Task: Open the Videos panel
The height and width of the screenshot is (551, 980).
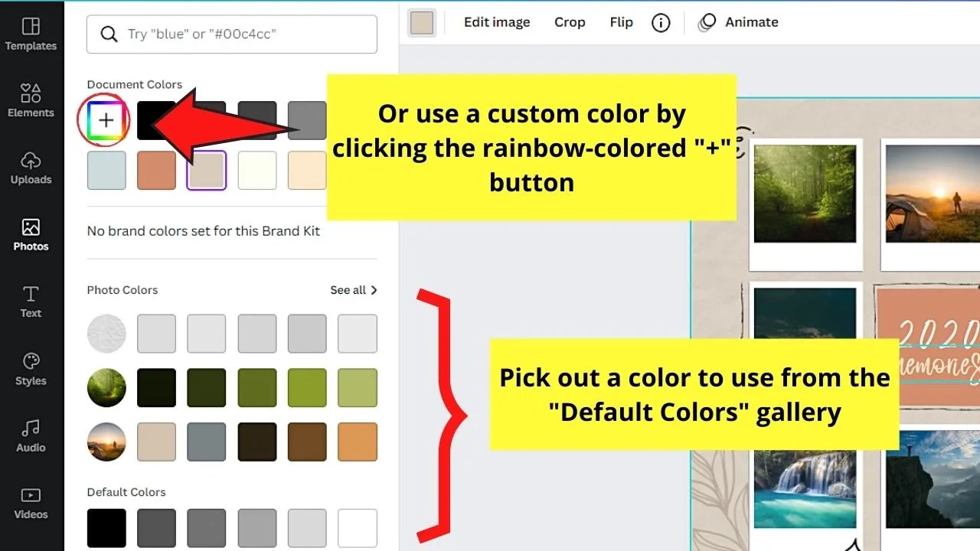Action: click(31, 503)
